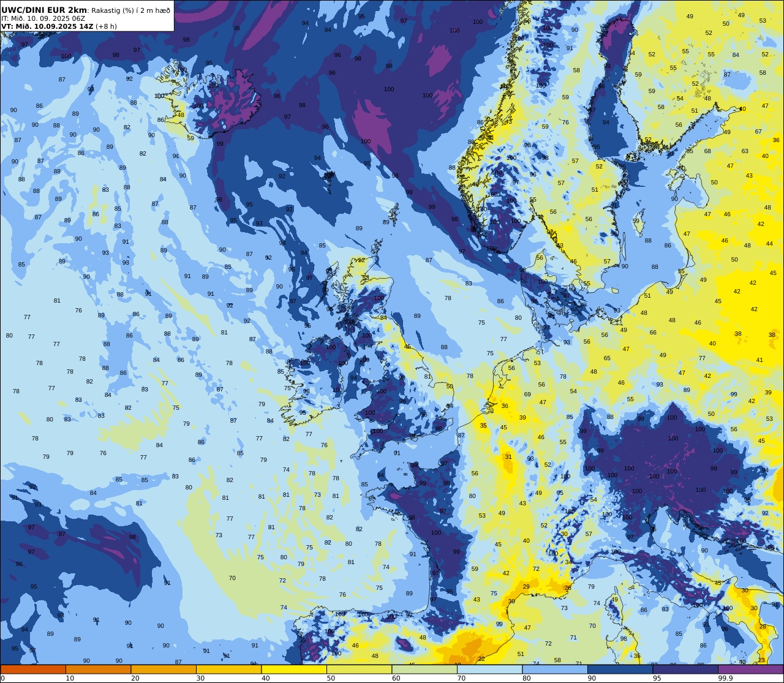Click the dark orange 0–10 legend swatch
This screenshot has width=784, height=683.
(33, 670)
